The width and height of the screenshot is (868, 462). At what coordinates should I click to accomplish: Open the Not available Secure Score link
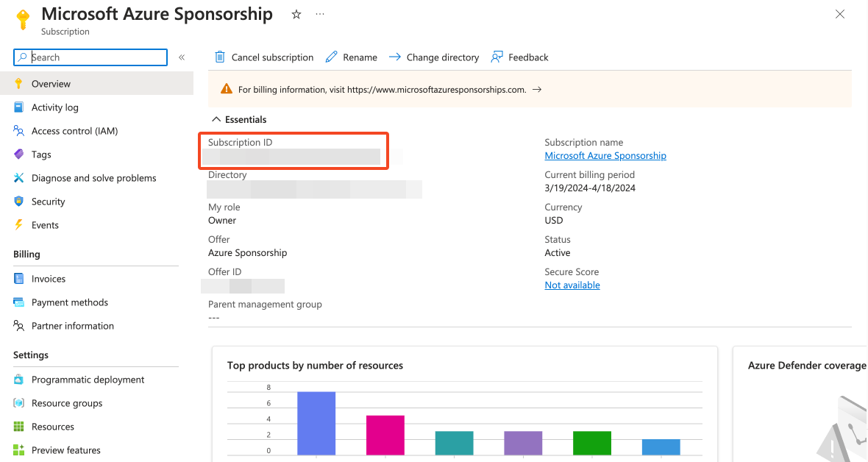coord(572,285)
